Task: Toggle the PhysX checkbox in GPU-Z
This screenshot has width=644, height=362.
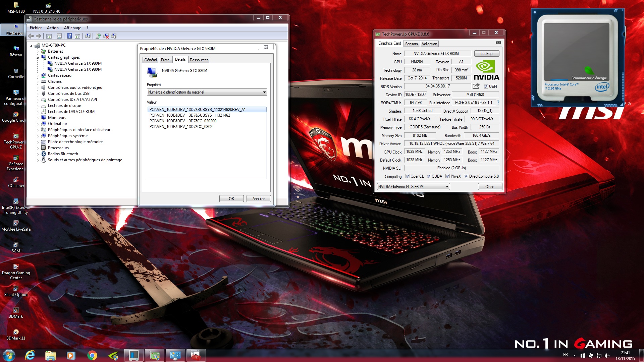Action: [447, 176]
